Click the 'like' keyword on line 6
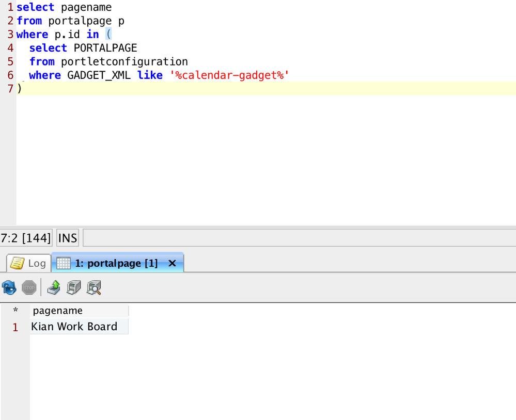The width and height of the screenshot is (516, 420). tap(150, 75)
